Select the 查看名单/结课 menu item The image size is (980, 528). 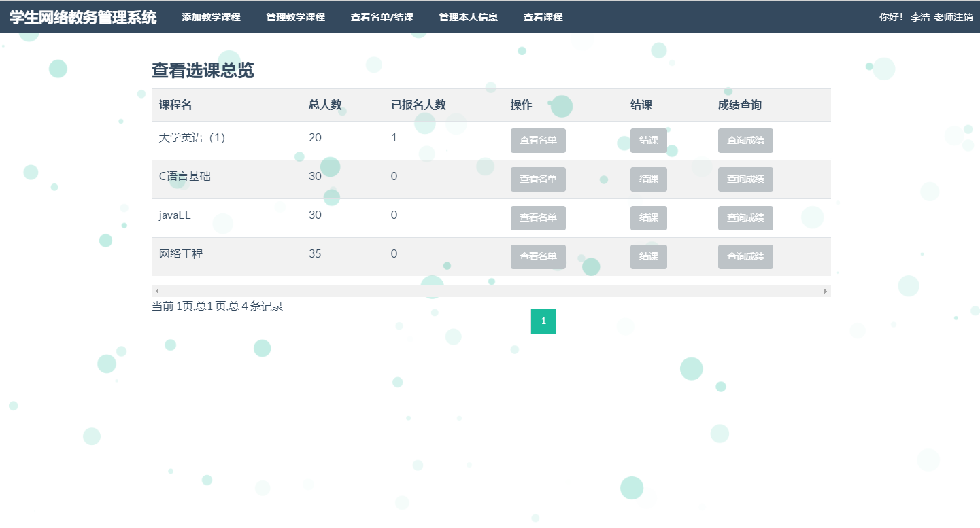click(x=382, y=16)
